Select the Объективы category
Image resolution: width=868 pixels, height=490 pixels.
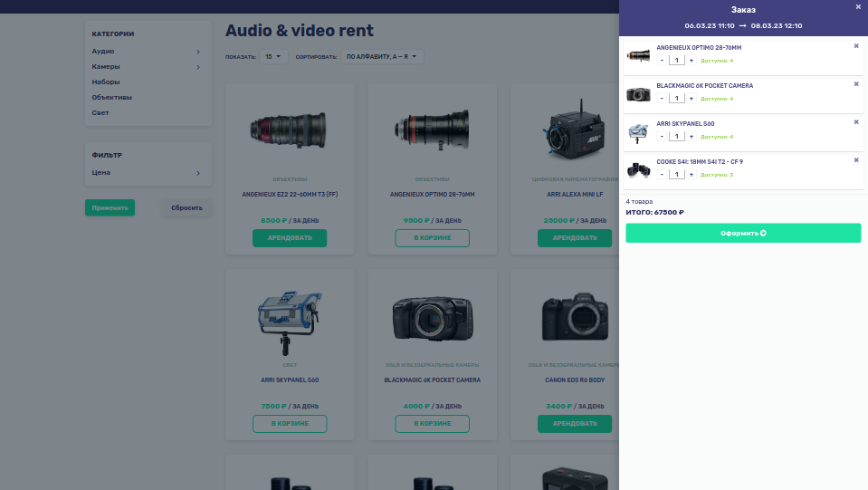coord(111,97)
